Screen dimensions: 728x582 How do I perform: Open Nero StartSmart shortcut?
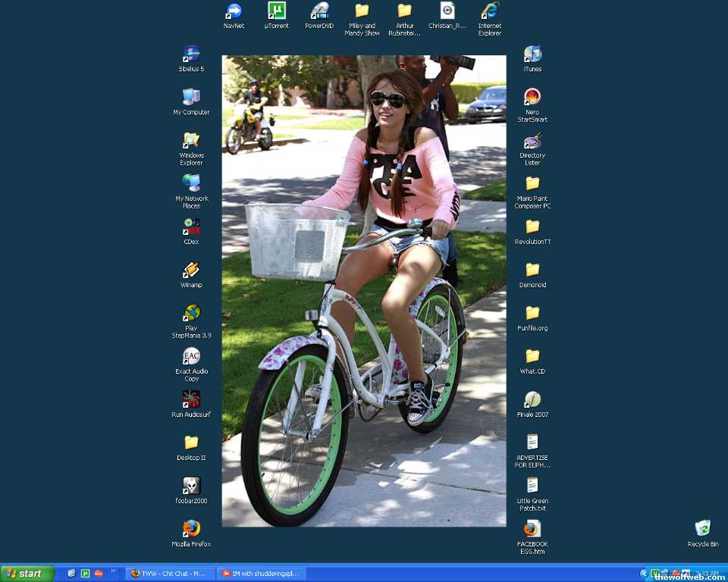[x=532, y=98]
